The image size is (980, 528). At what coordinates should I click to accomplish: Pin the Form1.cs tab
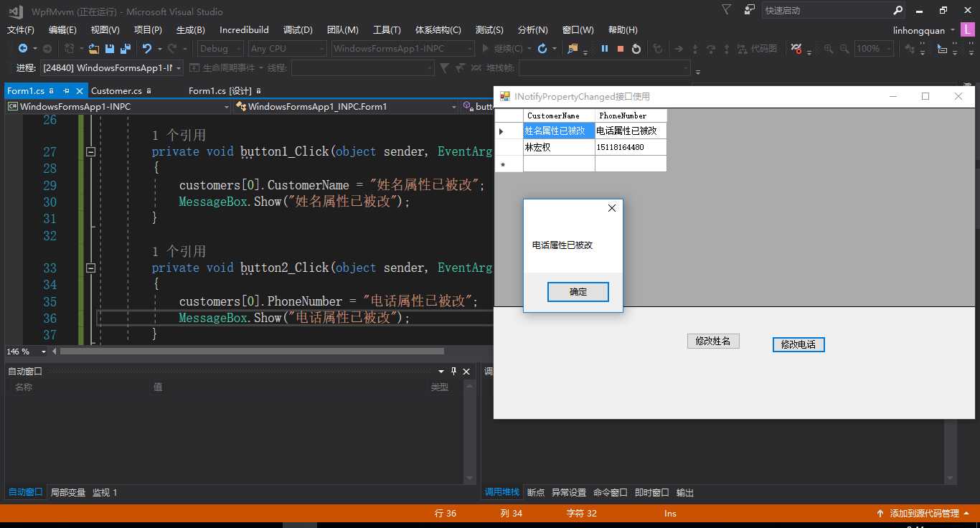pyautogui.click(x=66, y=91)
